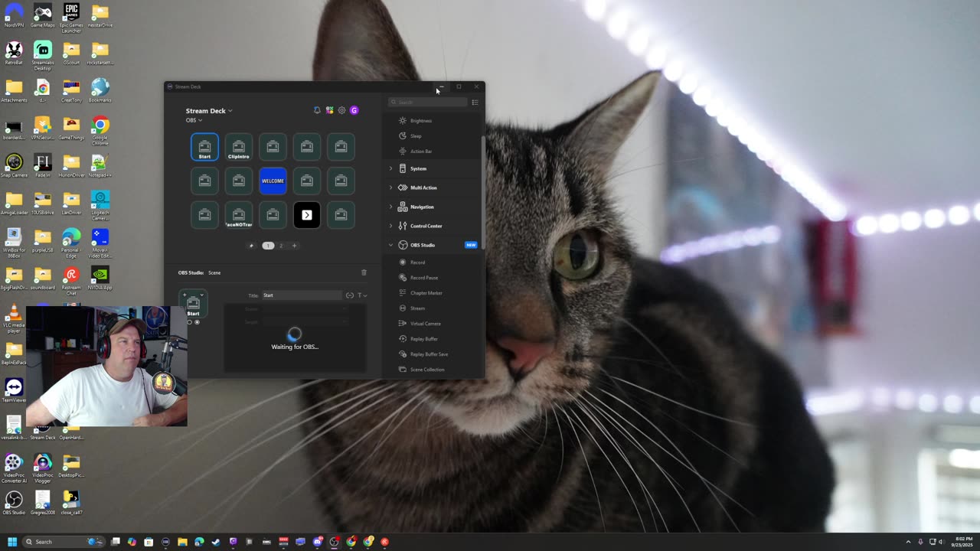
Task: Open the taskbar clock and date
Action: pyautogui.click(x=963, y=542)
